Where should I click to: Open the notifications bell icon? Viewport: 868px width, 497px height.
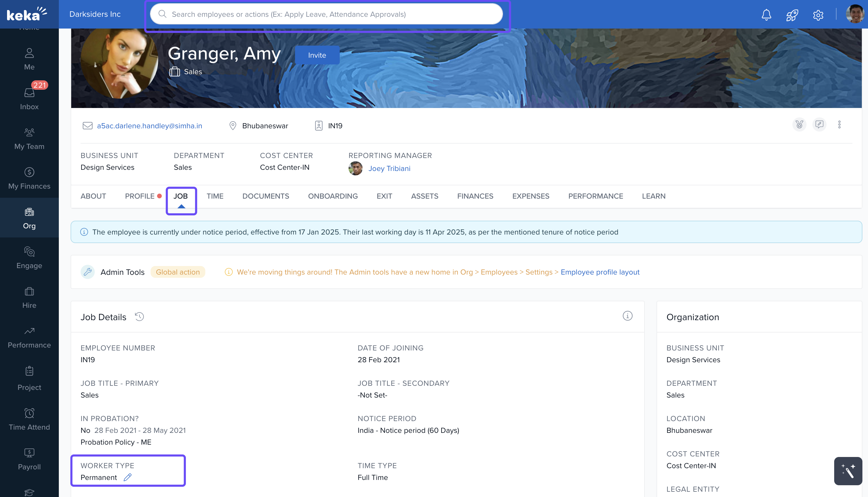[x=766, y=14]
